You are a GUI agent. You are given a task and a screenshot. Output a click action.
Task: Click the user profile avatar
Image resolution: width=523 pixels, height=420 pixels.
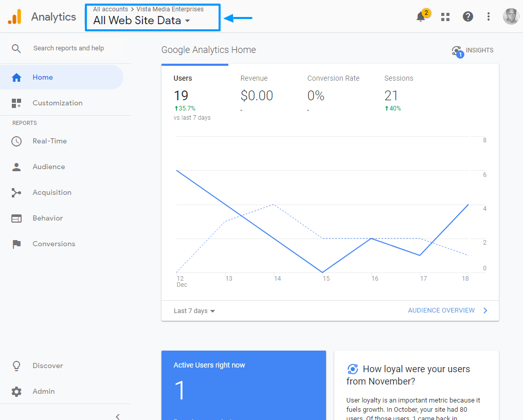[511, 16]
